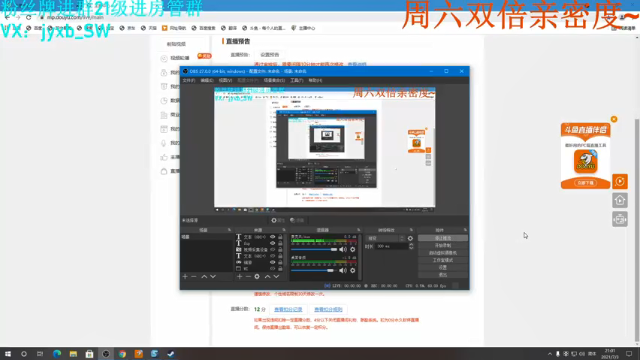The height and width of the screenshot is (360, 640).
Task: Refresh the browser page
Action: tap(29, 18)
